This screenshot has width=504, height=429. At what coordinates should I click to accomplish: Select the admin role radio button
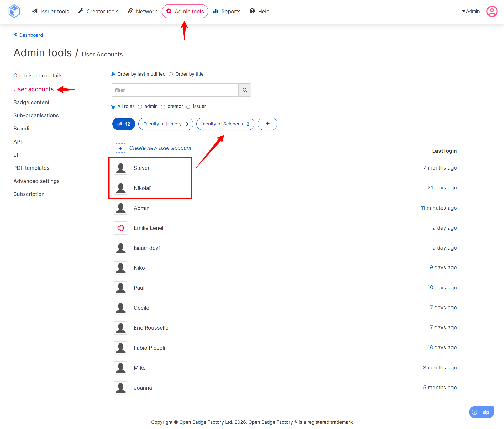tap(140, 107)
